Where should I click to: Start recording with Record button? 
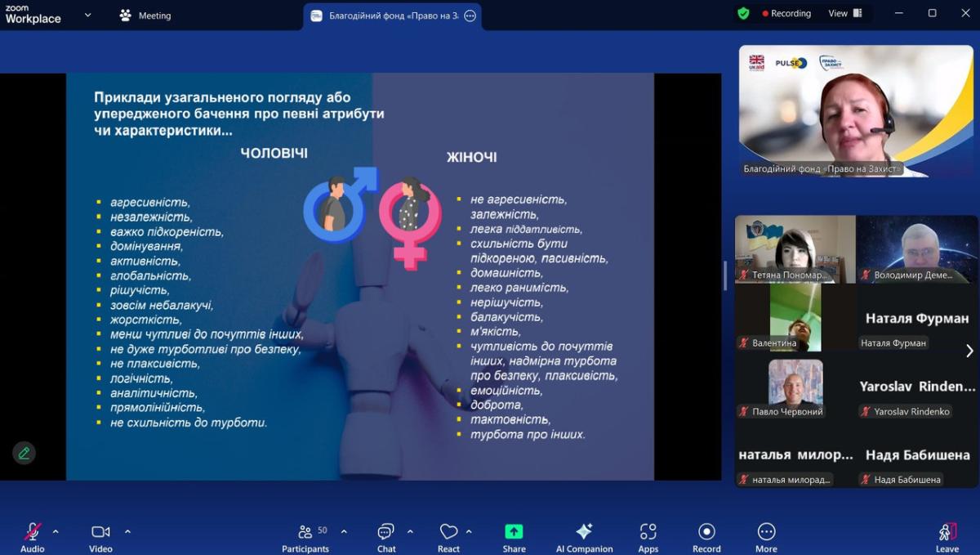706,537
